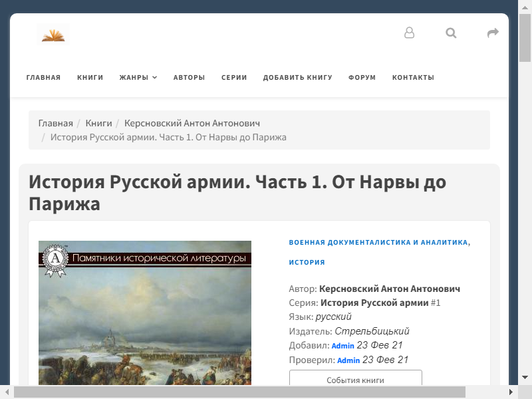Go to ФОРУМ in navigation

tap(362, 77)
